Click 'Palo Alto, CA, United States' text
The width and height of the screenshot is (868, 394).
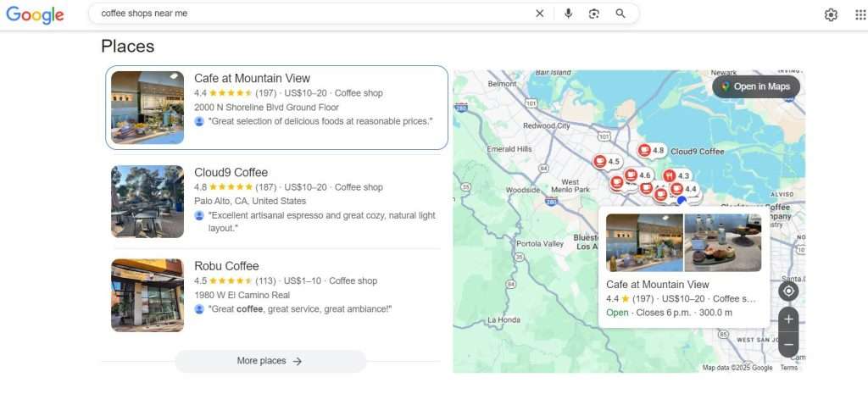pos(250,201)
